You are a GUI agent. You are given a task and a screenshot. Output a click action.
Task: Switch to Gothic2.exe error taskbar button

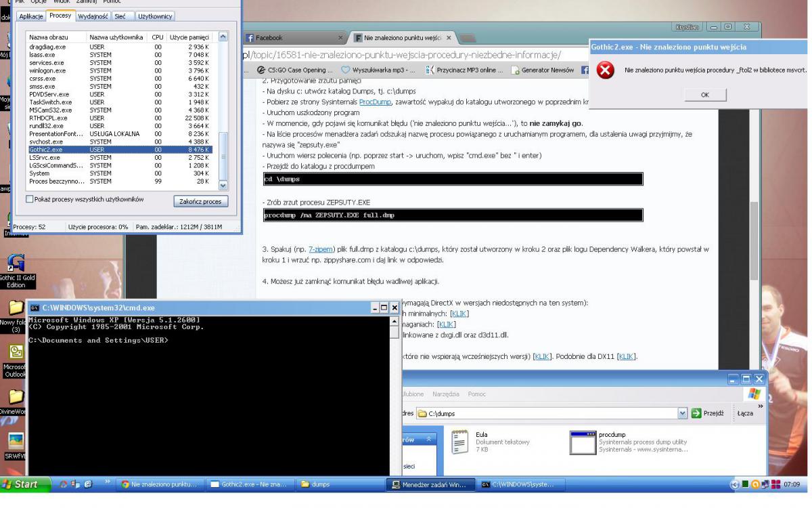[x=249, y=484]
